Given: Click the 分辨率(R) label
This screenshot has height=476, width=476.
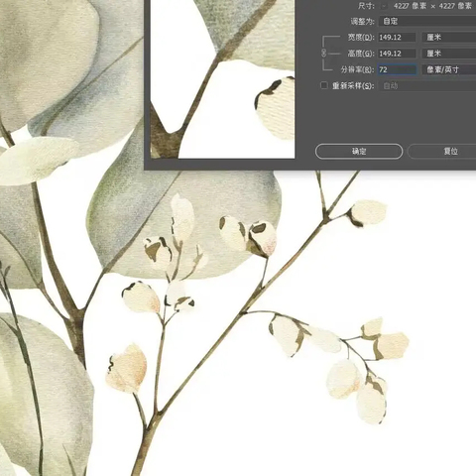Looking at the screenshot, I should click(x=357, y=69).
